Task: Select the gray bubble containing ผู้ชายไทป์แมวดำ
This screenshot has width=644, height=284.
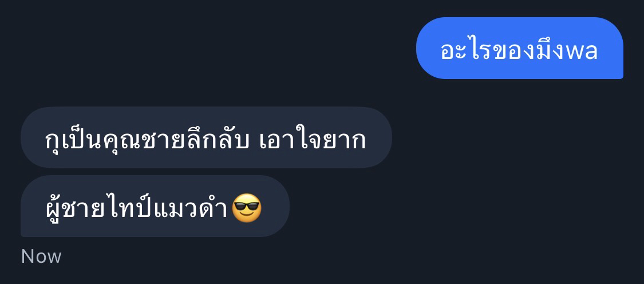Action: pos(155,206)
